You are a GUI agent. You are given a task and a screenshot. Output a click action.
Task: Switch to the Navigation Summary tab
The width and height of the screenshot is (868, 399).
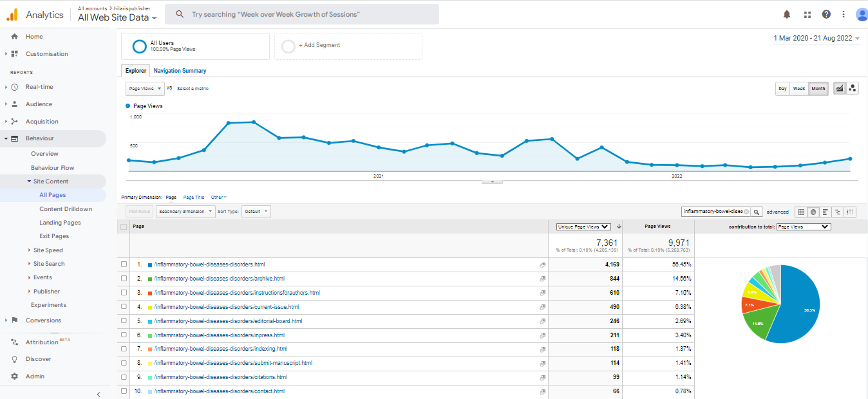click(180, 71)
